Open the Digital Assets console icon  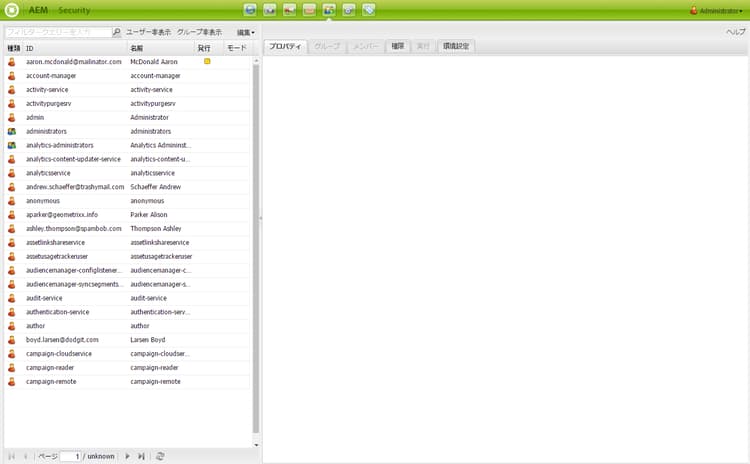pyautogui.click(x=270, y=10)
